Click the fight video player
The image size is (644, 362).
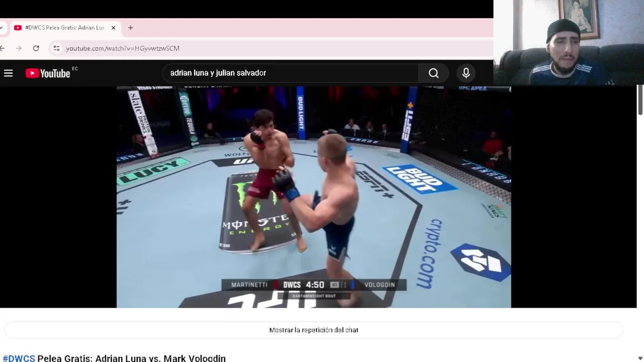[x=314, y=197]
